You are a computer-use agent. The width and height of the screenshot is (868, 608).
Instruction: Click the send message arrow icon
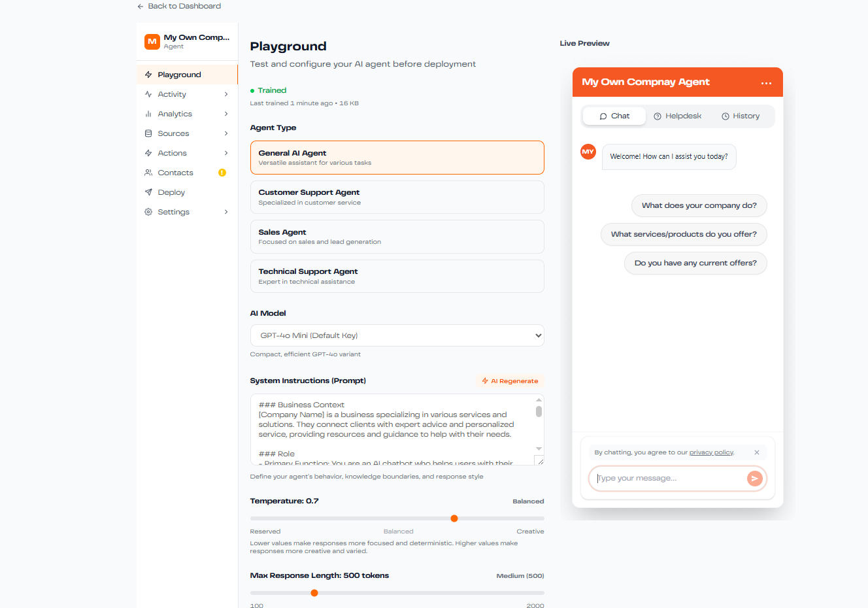(754, 479)
